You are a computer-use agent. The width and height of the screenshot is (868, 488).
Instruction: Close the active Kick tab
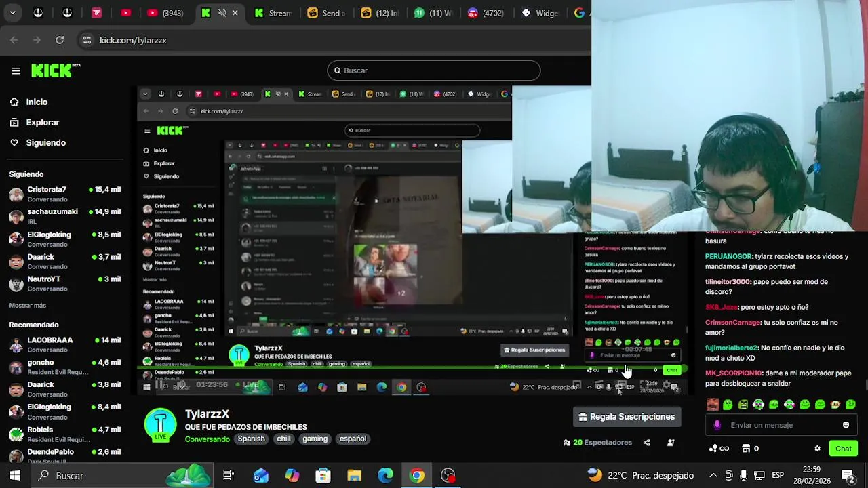pyautogui.click(x=235, y=13)
